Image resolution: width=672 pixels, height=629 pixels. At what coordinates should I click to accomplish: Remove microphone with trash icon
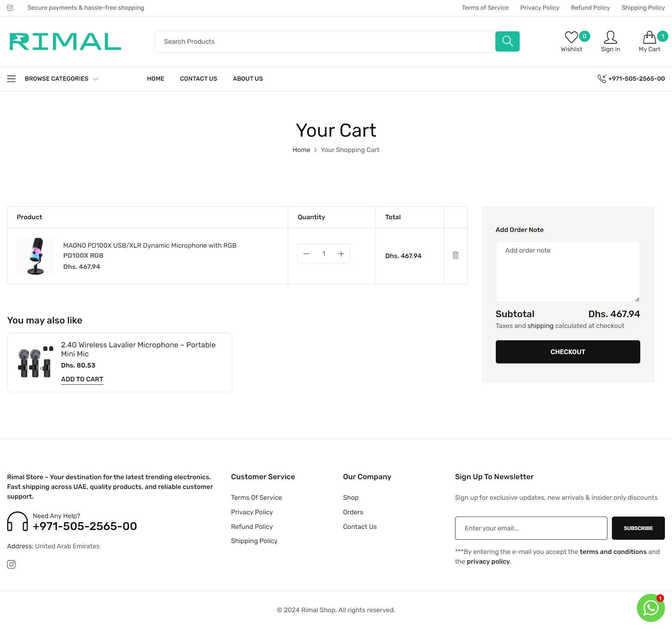click(x=455, y=255)
